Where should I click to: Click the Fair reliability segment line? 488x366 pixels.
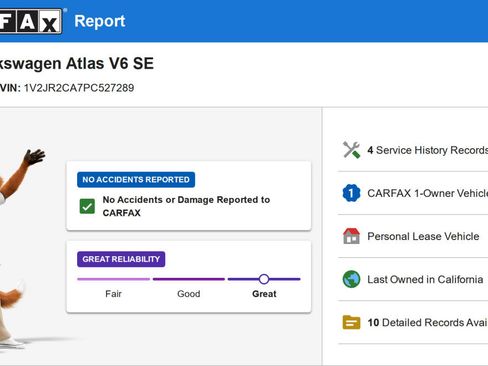113,279
